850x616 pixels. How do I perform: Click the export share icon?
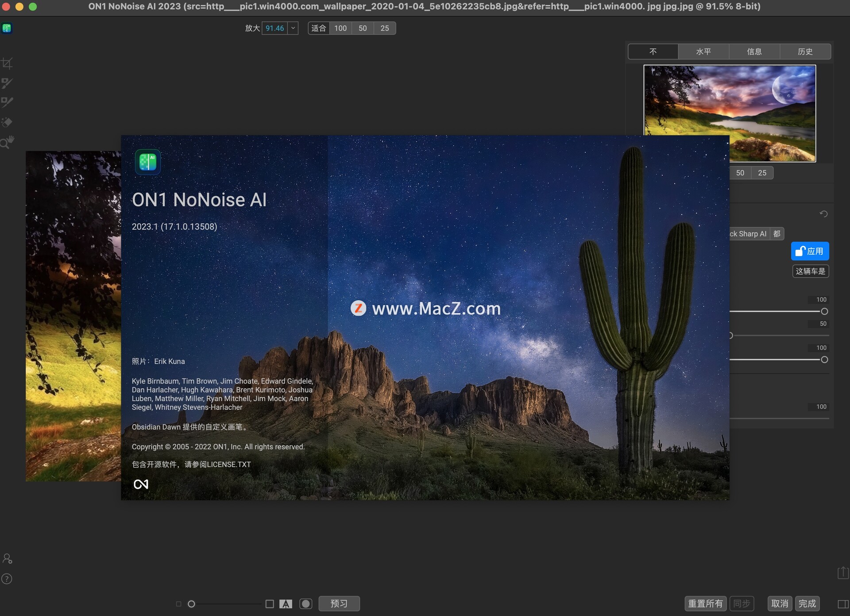point(842,573)
